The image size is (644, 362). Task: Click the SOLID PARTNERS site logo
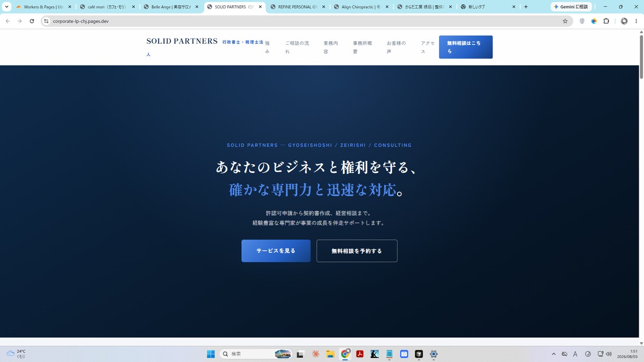click(182, 41)
